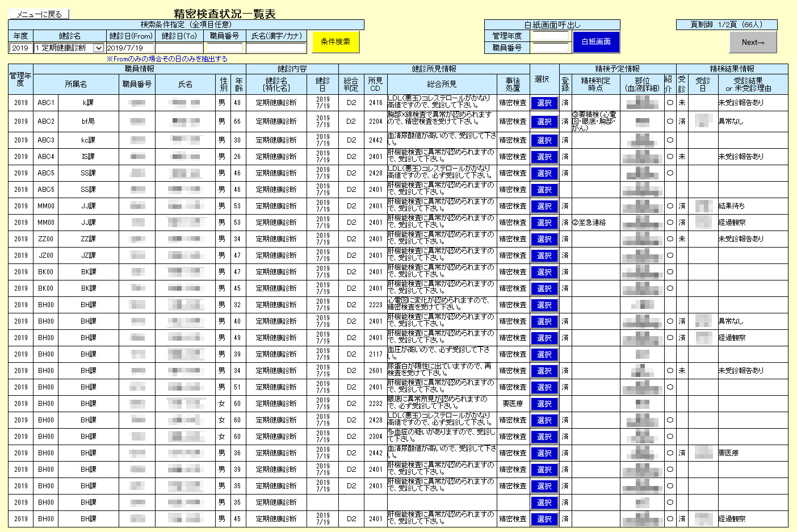Click the ZZ課 department cell

click(x=89, y=239)
